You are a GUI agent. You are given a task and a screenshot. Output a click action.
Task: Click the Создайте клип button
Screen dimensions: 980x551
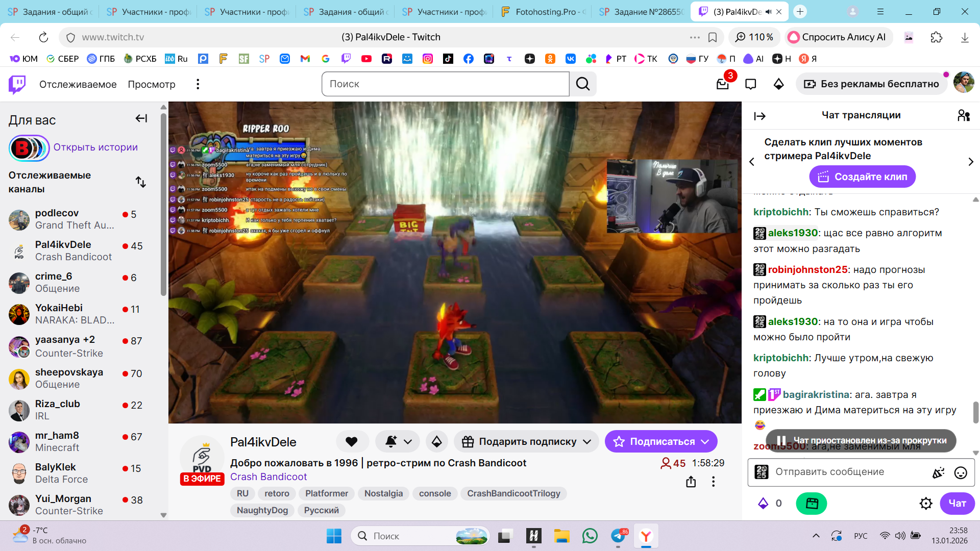click(x=862, y=177)
